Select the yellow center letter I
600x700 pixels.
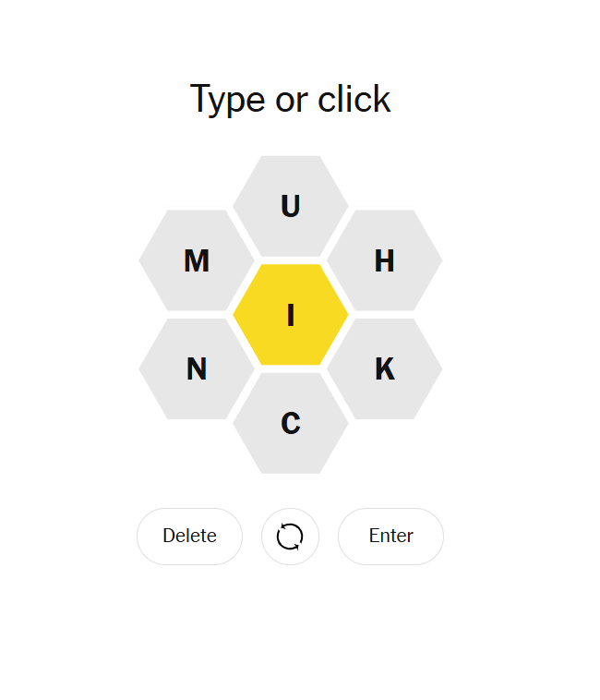point(291,315)
